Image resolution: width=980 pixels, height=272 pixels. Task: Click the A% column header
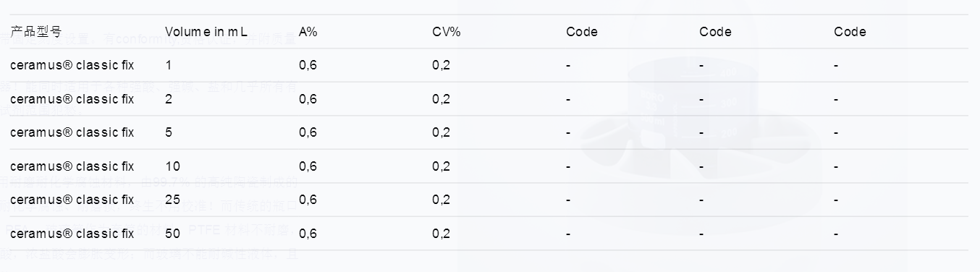pos(308,32)
